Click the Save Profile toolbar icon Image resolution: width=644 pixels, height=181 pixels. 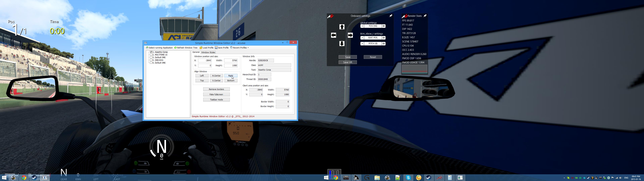tap(216, 48)
